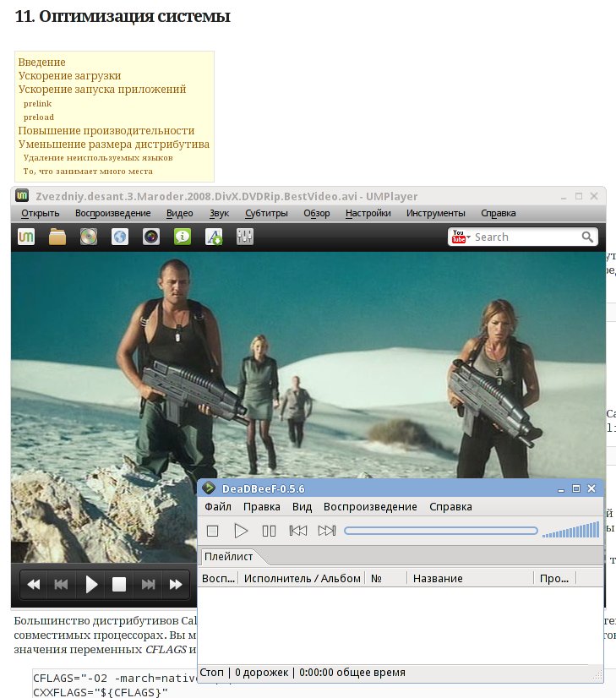Image resolution: width=616 pixels, height=698 pixels.
Task: Play the video in UMPlayer
Action: click(91, 584)
